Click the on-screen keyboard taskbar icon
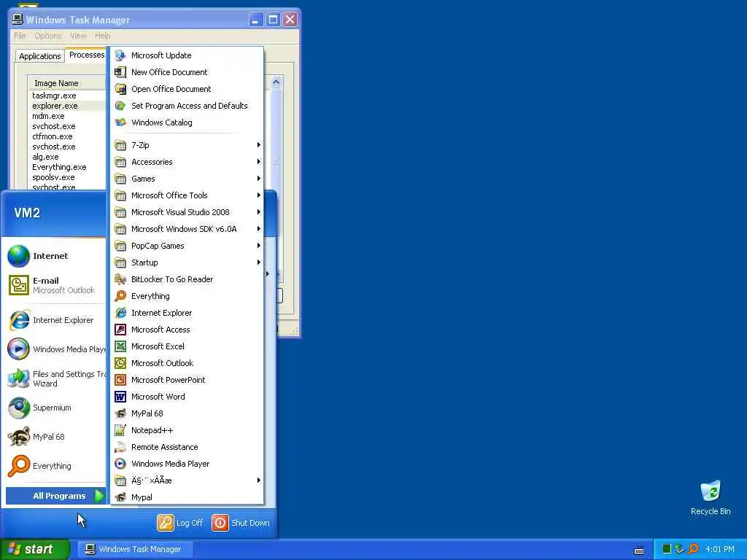The width and height of the screenshot is (747, 560). [x=639, y=550]
